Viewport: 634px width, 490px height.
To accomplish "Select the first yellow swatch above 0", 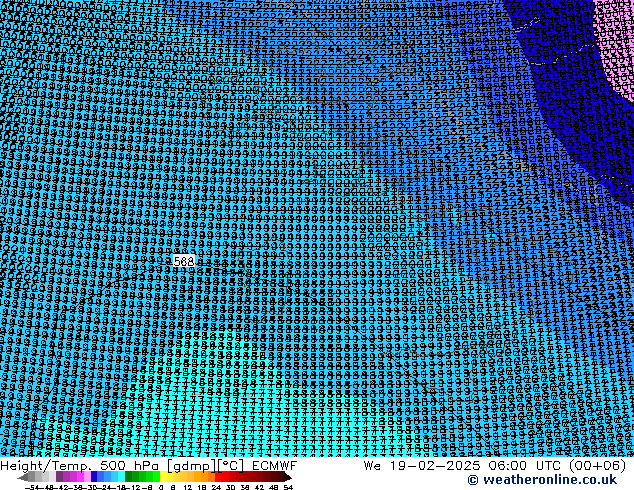I will pos(163,476).
